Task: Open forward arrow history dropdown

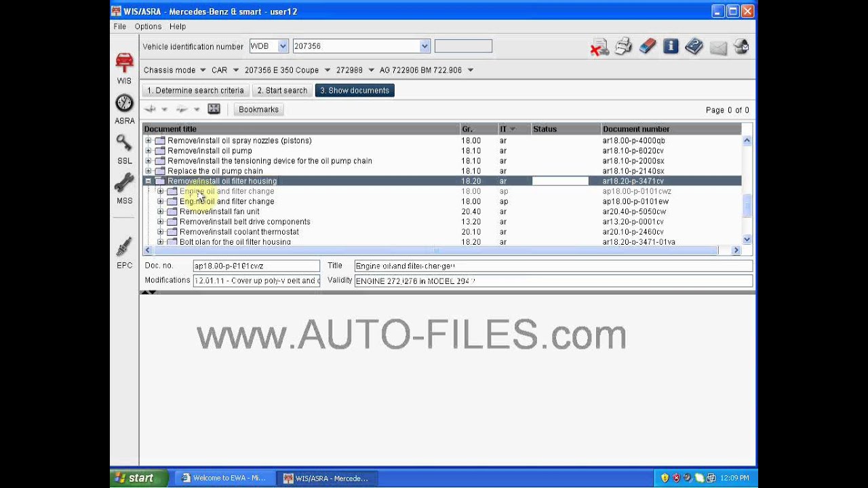Action: (x=197, y=110)
